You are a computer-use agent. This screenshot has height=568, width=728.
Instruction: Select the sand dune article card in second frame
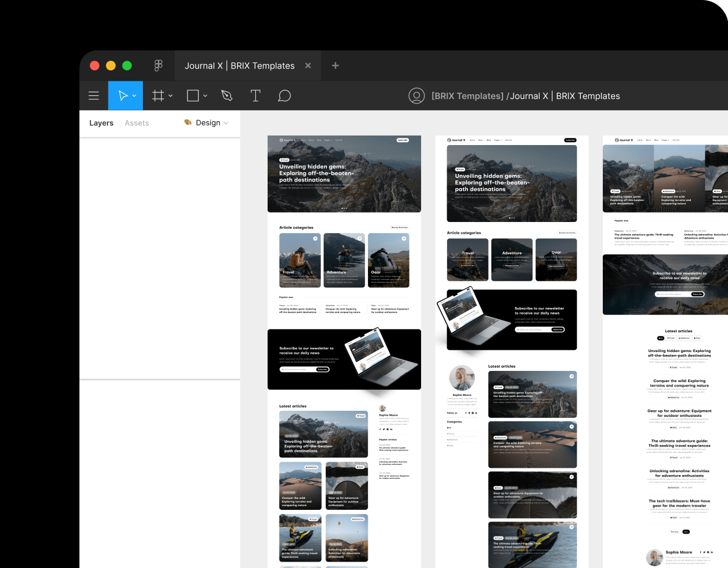(x=532, y=445)
